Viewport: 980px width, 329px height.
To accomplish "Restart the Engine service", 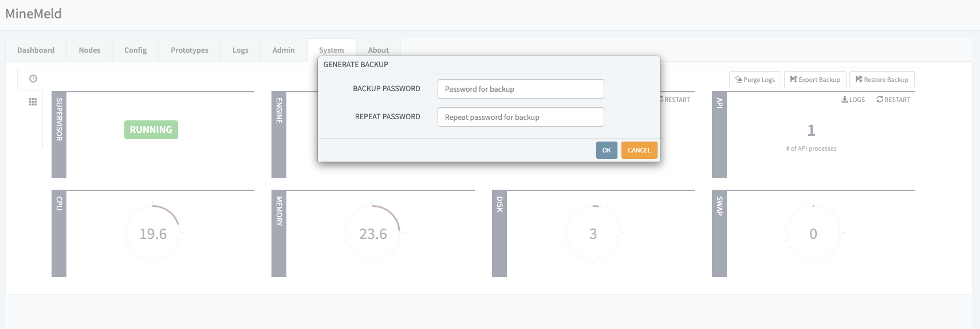I will point(676,100).
